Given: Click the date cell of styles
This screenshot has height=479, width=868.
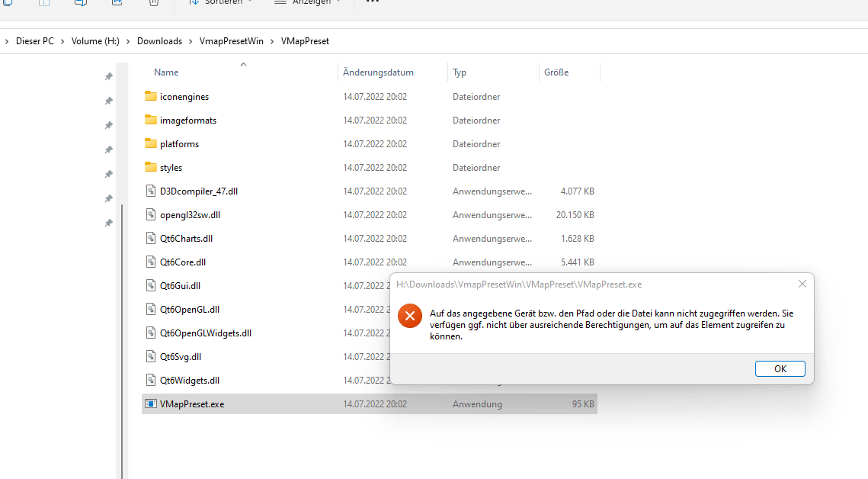Looking at the screenshot, I should point(375,167).
